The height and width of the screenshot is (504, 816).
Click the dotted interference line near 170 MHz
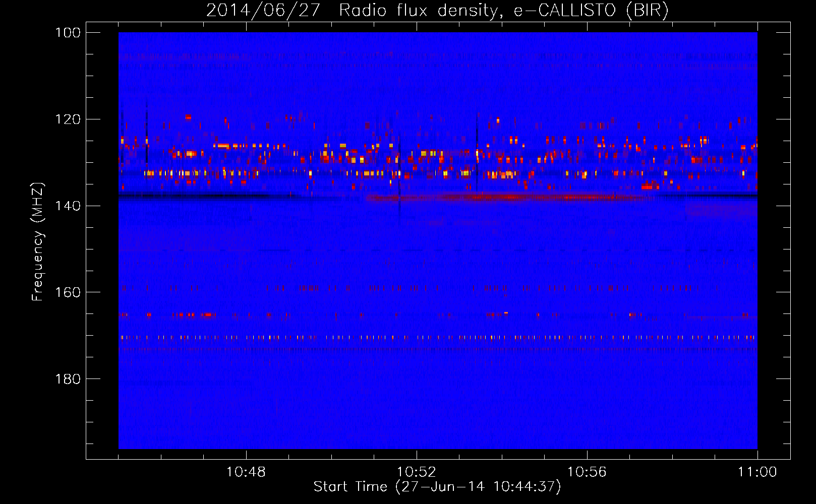click(438, 338)
